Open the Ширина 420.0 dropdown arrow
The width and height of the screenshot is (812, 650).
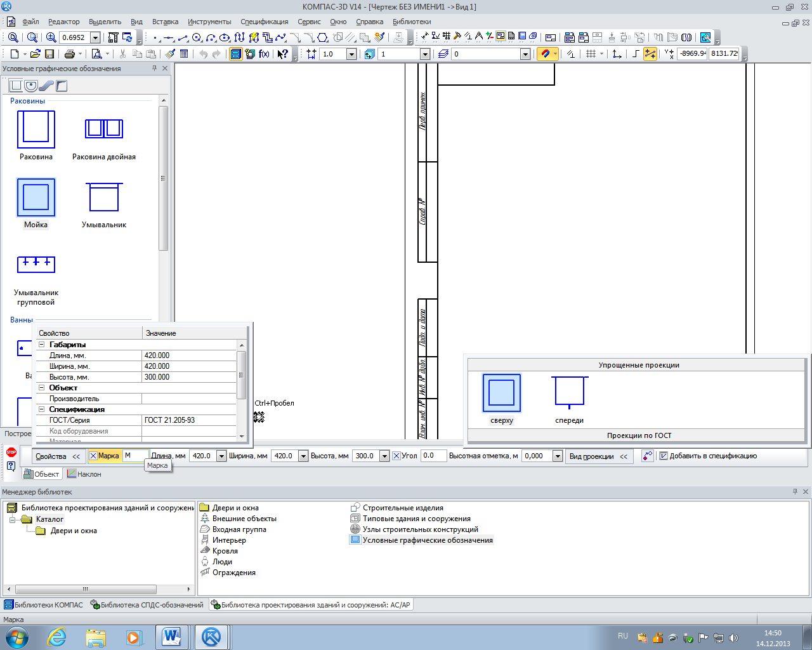click(303, 456)
